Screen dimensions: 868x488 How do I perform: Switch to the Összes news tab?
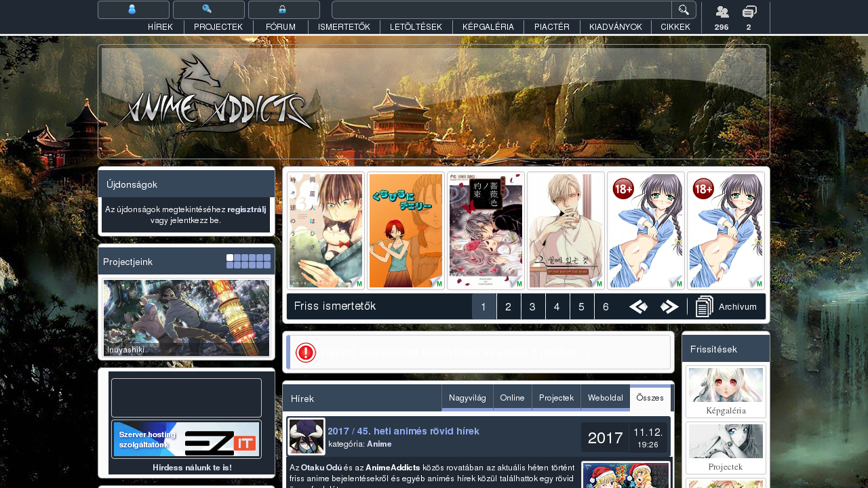pos(650,398)
